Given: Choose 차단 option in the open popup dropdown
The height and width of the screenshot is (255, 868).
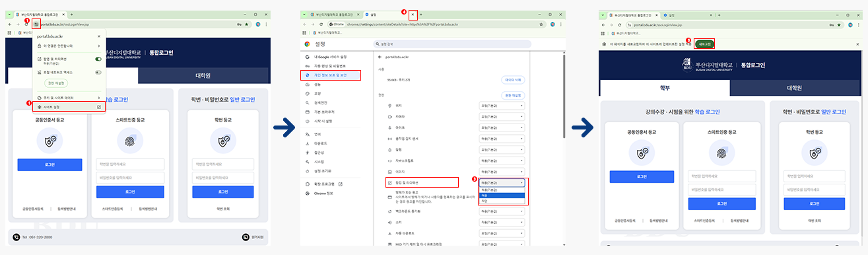Looking at the screenshot, I should coord(502,201).
